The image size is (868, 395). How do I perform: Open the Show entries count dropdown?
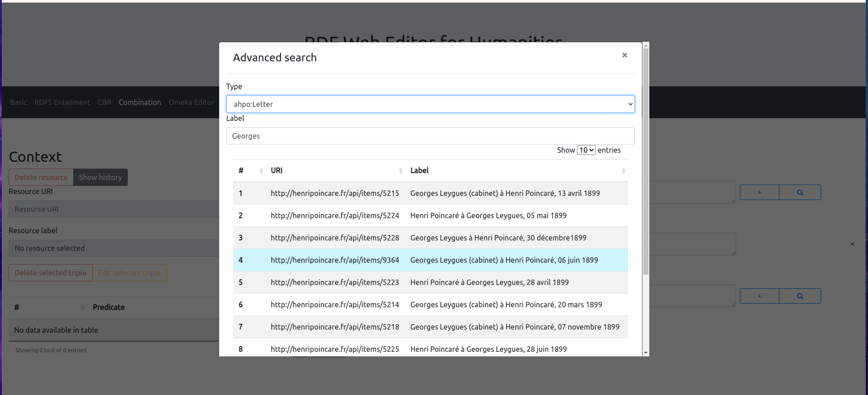(x=586, y=150)
